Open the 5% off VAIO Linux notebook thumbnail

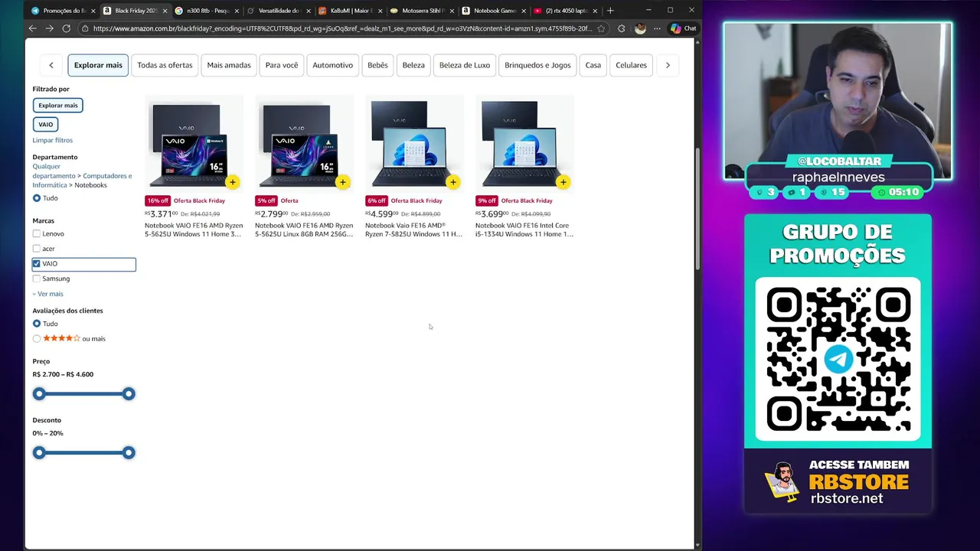point(305,144)
